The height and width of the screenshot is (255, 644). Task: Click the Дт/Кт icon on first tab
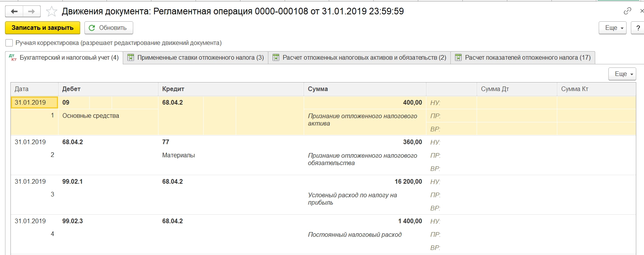(x=14, y=58)
